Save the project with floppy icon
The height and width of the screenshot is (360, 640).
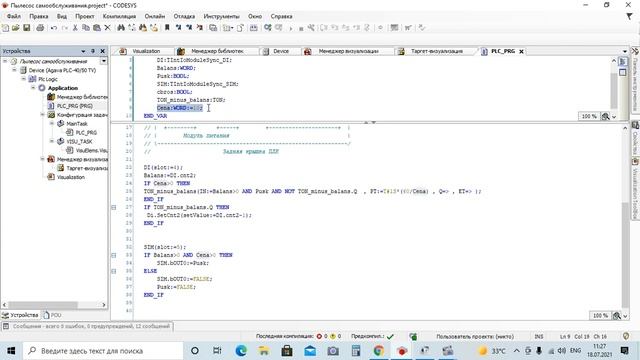click(27, 28)
